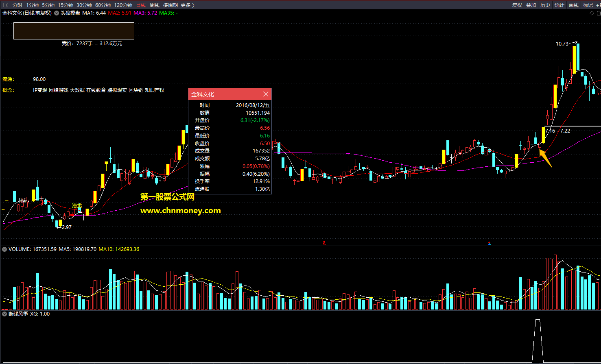Expand the 头狼操盘 indicator dropdown arrow
The width and height of the screenshot is (601, 364).
point(57,13)
